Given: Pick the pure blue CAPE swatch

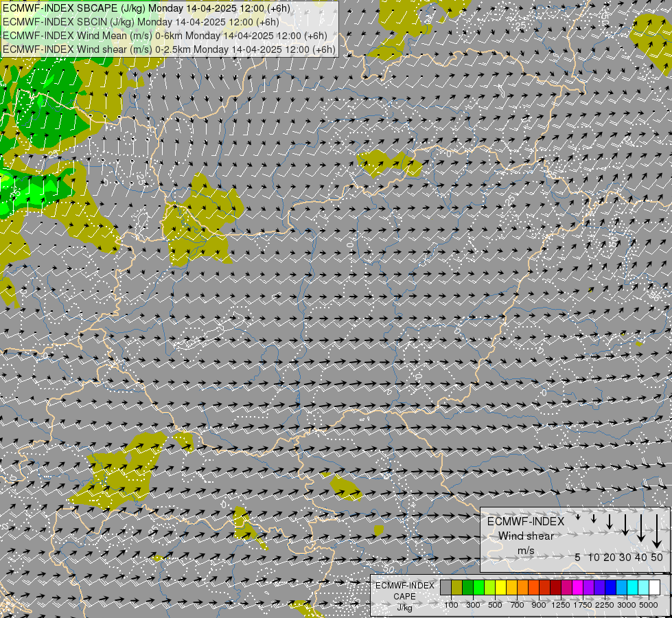Looking at the screenshot, I should tap(610, 587).
